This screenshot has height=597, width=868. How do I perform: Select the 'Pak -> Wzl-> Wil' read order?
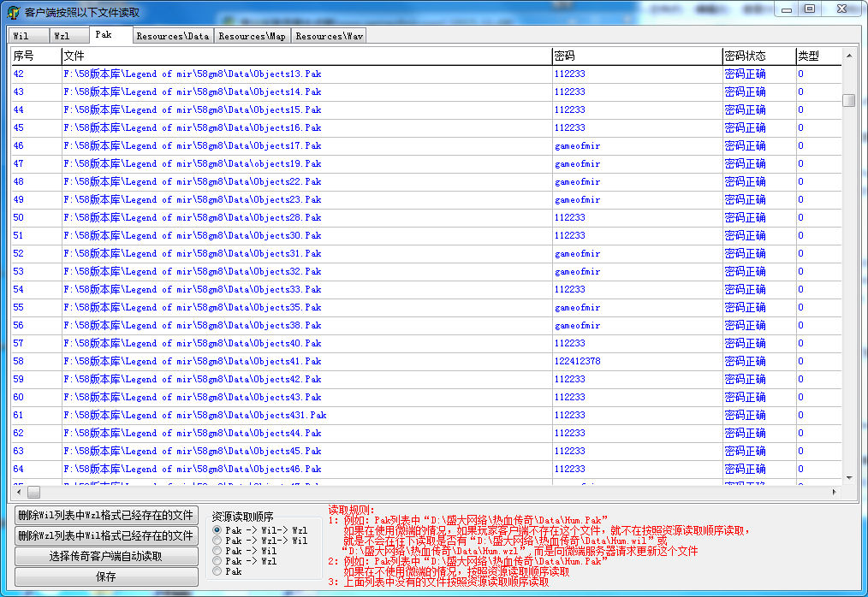coord(217,541)
